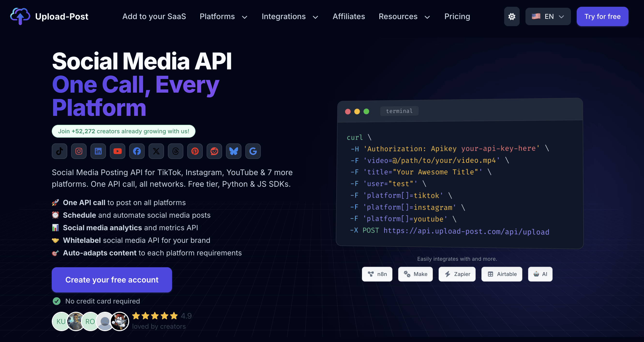Image resolution: width=644 pixels, height=342 pixels.
Task: Select the Facebook platform icon
Action: coord(137,151)
